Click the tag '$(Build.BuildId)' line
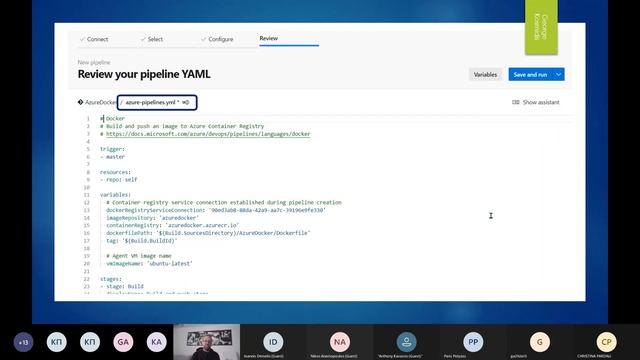This screenshot has width=640, height=360. coord(142,241)
